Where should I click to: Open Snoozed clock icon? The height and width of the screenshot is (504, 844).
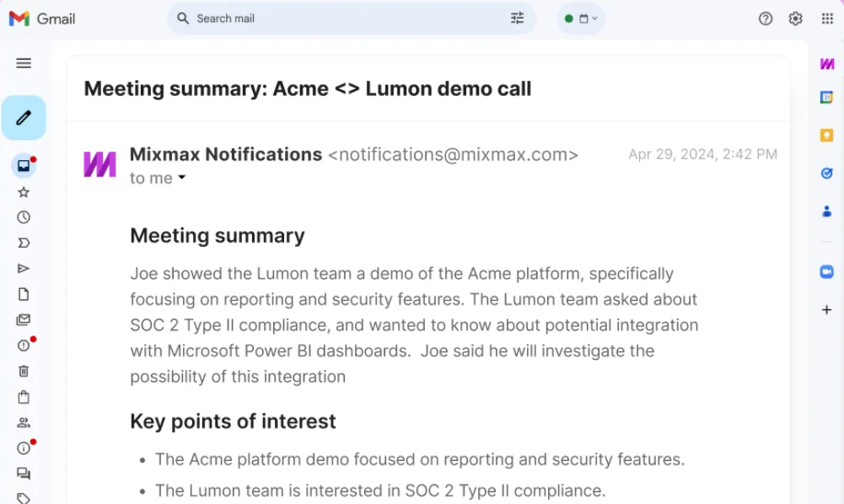point(24,217)
